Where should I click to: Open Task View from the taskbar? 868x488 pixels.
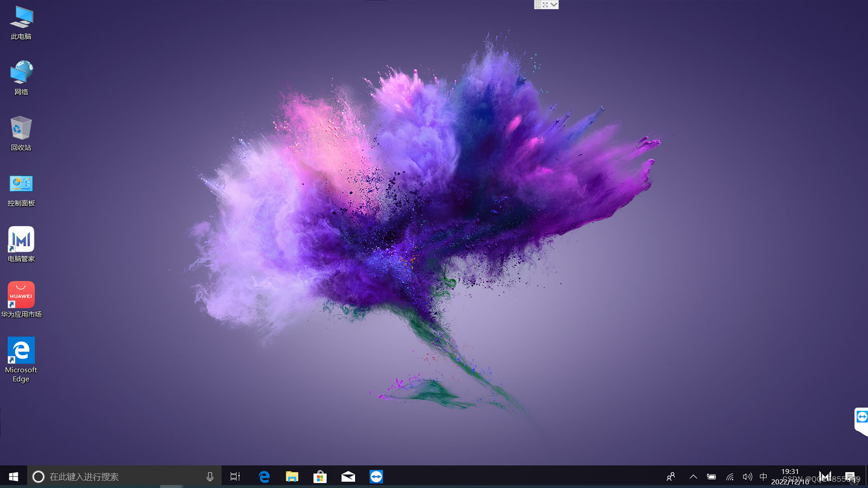[x=235, y=476]
